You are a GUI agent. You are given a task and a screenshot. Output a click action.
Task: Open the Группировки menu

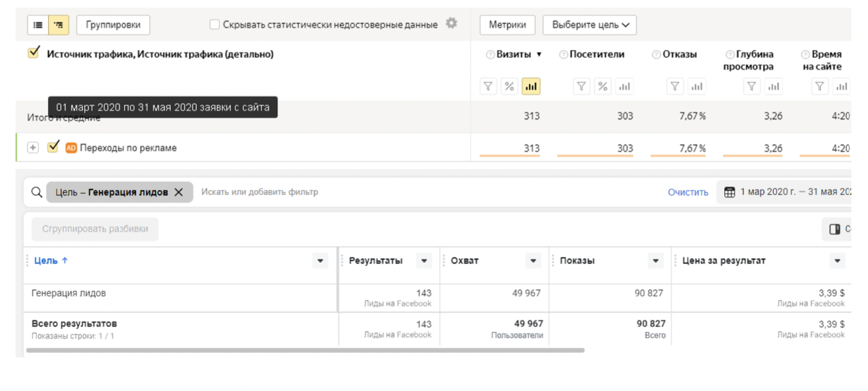click(113, 25)
